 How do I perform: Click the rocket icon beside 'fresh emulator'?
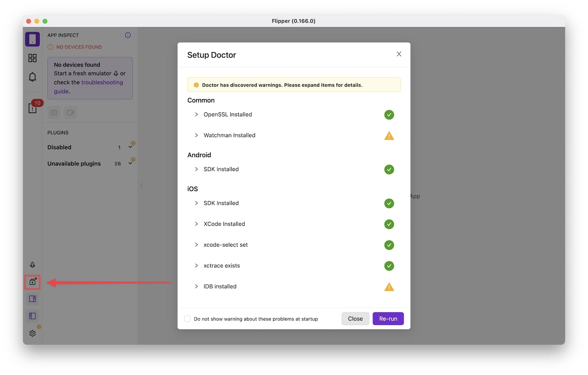pos(116,74)
